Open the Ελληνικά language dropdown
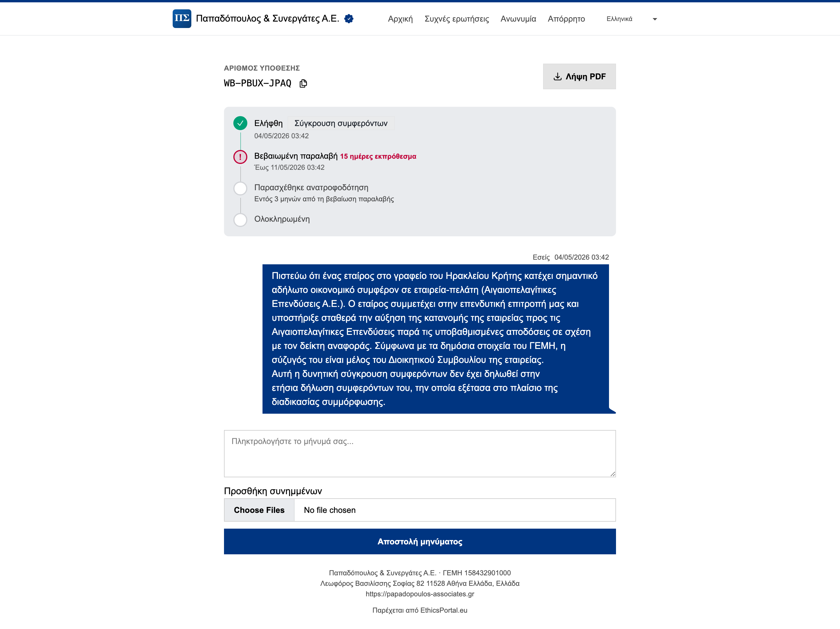The height and width of the screenshot is (629, 840). coord(631,19)
